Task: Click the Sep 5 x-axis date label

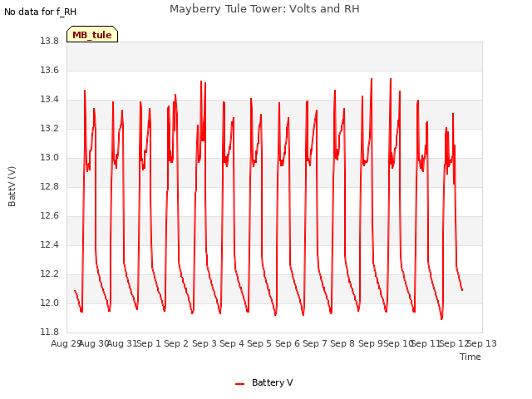Action: (259, 343)
